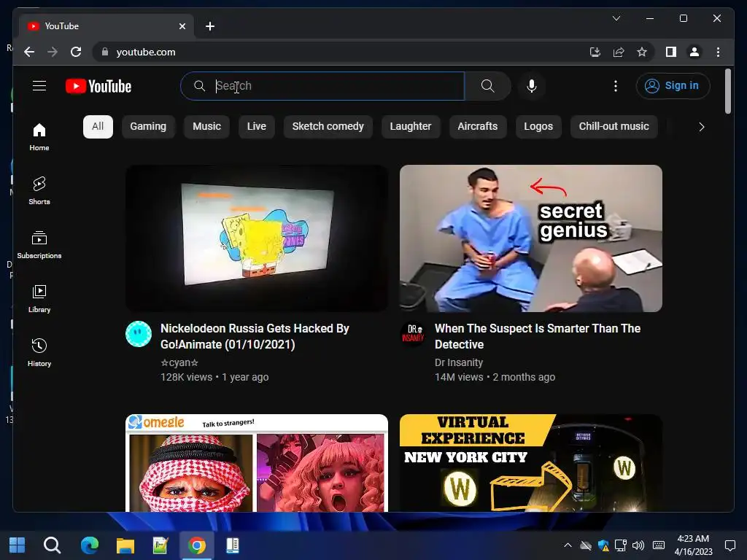The height and width of the screenshot is (560, 747).
Task: Open a new Chrome tab
Action: (210, 26)
